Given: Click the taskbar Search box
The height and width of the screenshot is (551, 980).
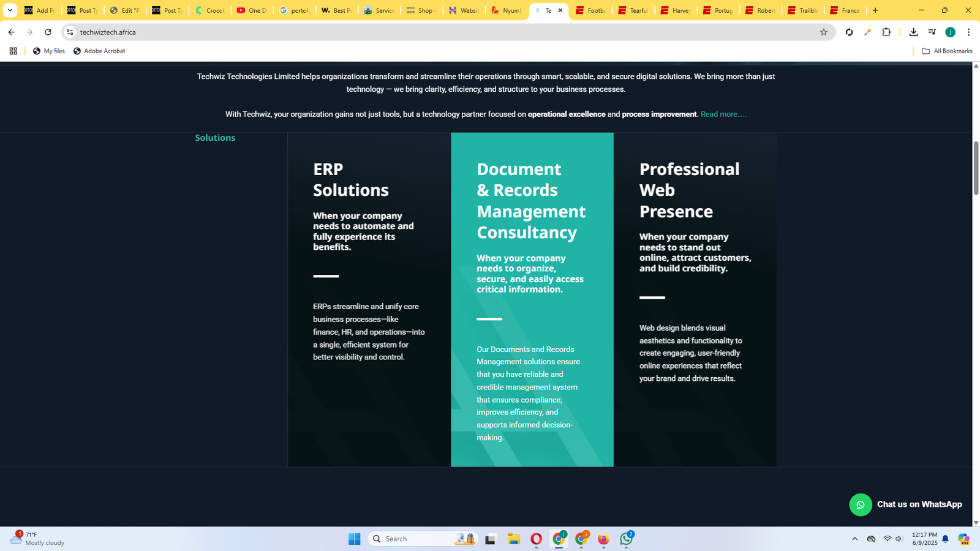Looking at the screenshot, I should pos(423,539).
